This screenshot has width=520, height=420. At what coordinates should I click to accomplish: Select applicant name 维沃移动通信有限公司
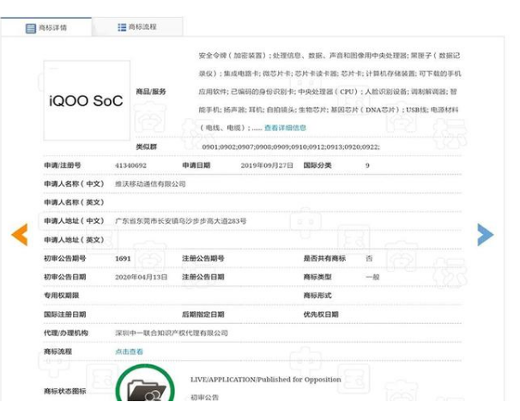tap(150, 183)
